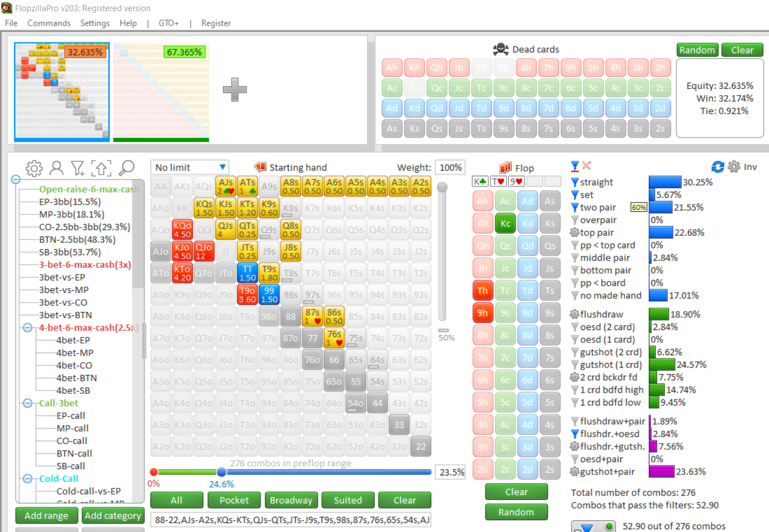Image resolution: width=769 pixels, height=532 pixels.
Task: Click the Add category button
Action: pyautogui.click(x=113, y=516)
